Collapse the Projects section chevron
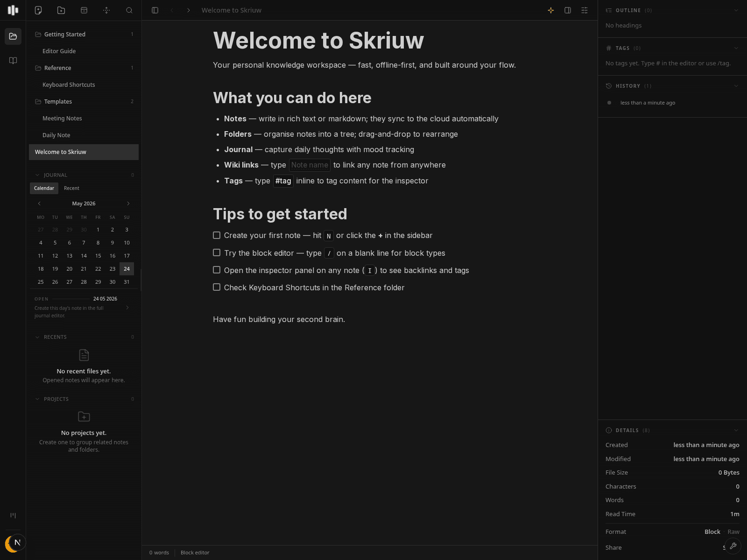 [37, 399]
